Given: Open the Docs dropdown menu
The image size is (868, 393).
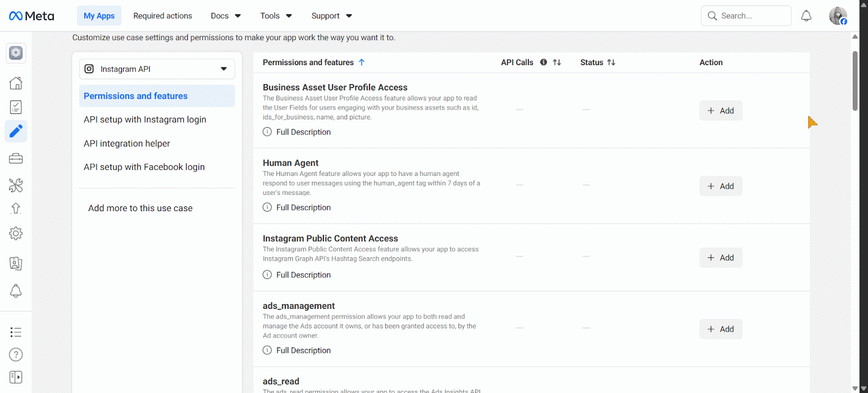Looking at the screenshot, I should [x=226, y=16].
